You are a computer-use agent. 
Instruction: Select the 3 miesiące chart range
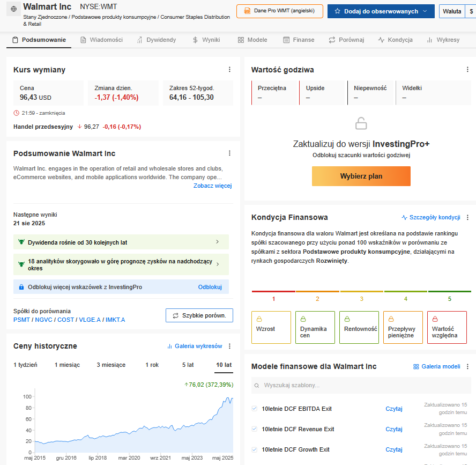(x=111, y=365)
